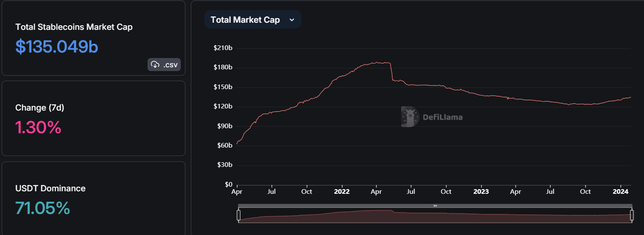Click the cloud download icon beside .csv
644x235 pixels.
155,65
